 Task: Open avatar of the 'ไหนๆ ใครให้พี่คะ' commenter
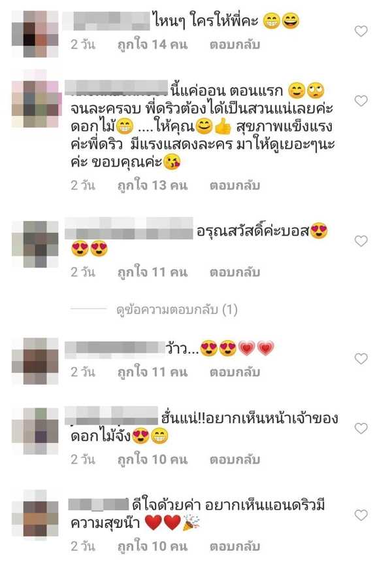[x=35, y=34]
